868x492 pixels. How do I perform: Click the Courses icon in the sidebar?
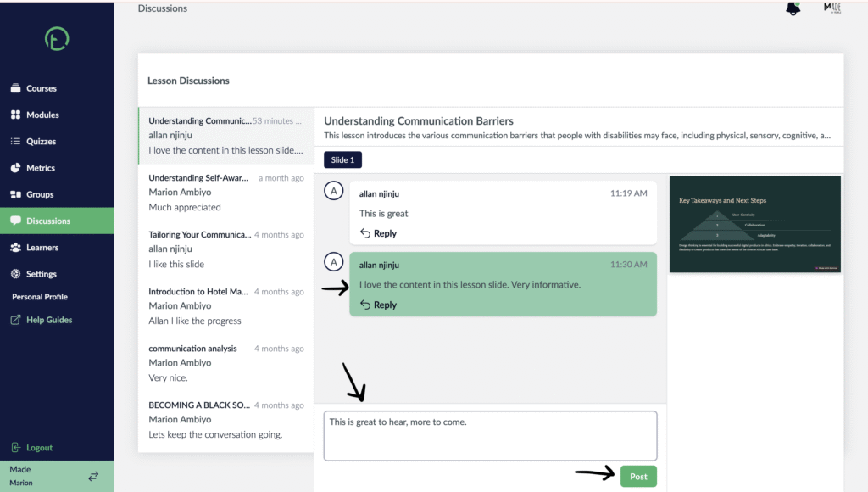pyautogui.click(x=15, y=88)
